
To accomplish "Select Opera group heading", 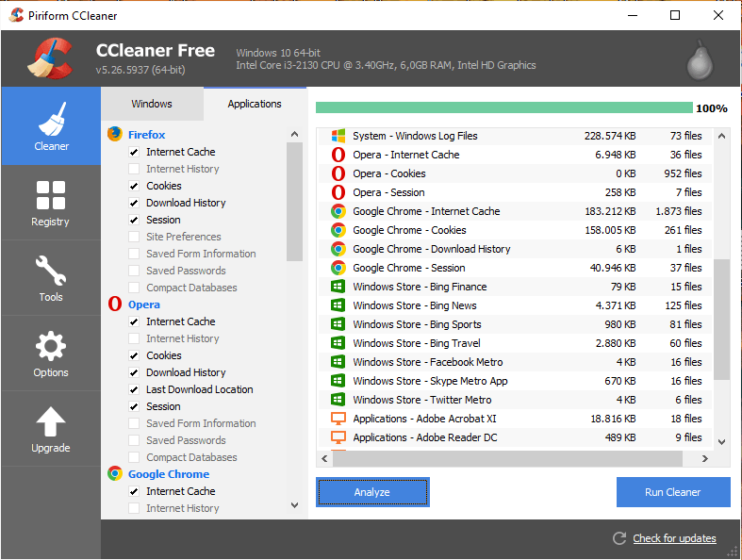I will tap(144, 305).
